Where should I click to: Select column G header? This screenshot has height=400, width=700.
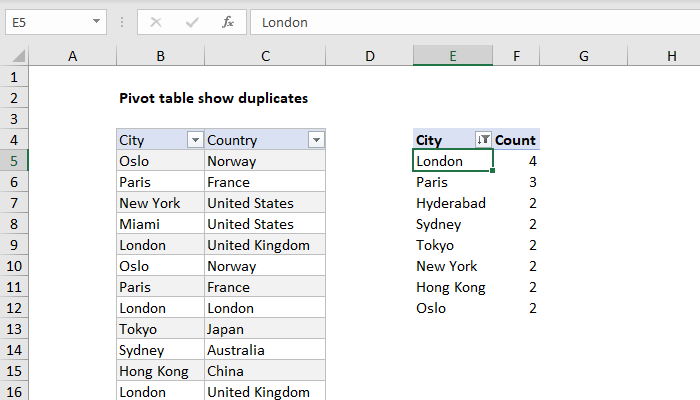[583, 56]
